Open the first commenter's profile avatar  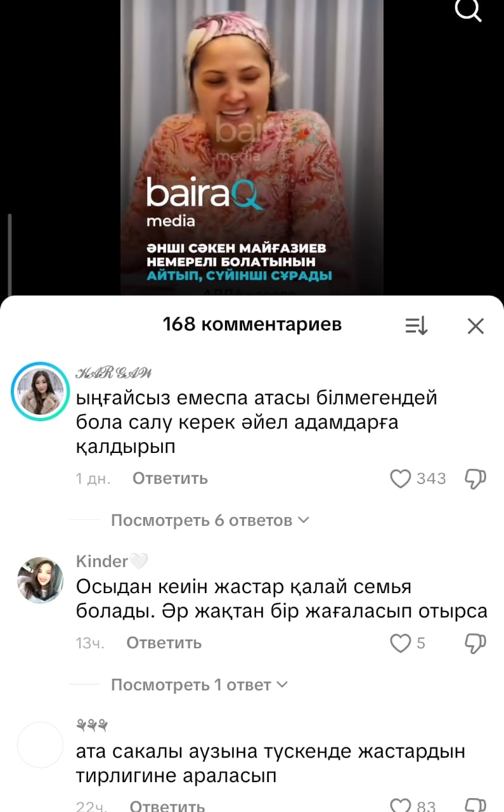coord(40,392)
